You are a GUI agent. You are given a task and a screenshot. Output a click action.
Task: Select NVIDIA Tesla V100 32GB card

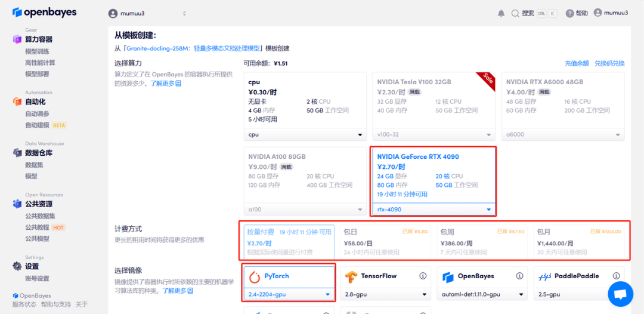click(434, 106)
